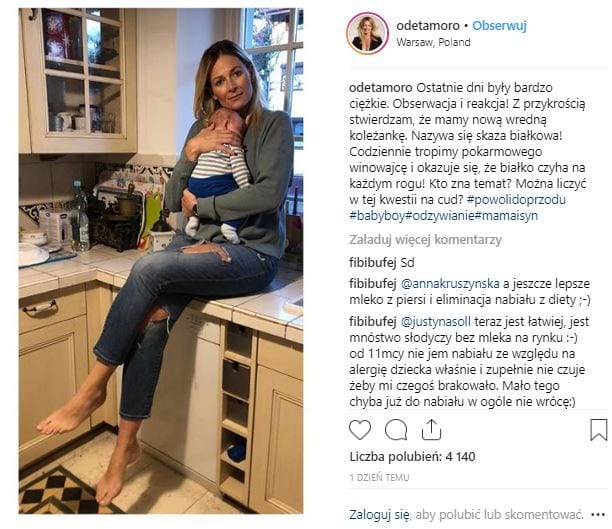Open the comment speech bubble icon
The width and height of the screenshot is (612, 529).
(x=396, y=430)
